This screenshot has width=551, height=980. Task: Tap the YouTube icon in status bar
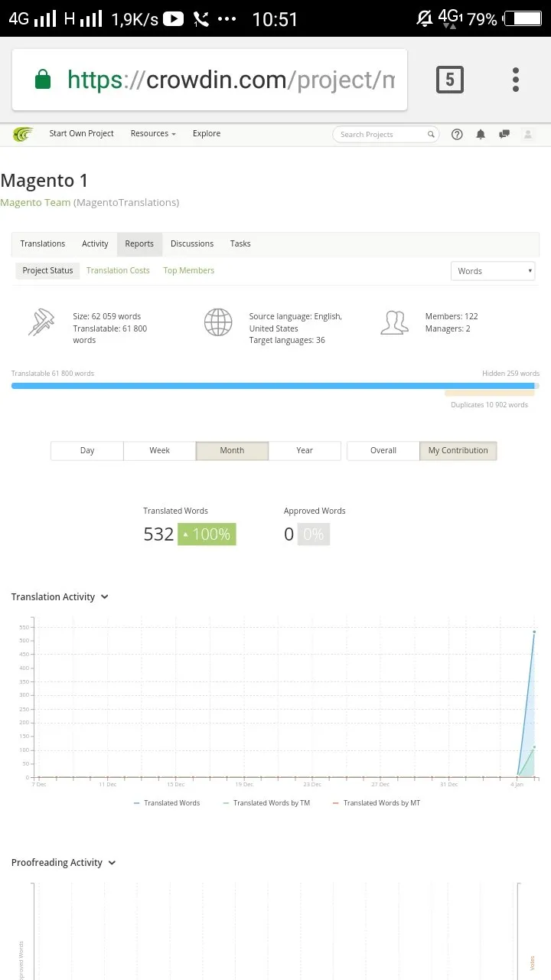point(174,19)
